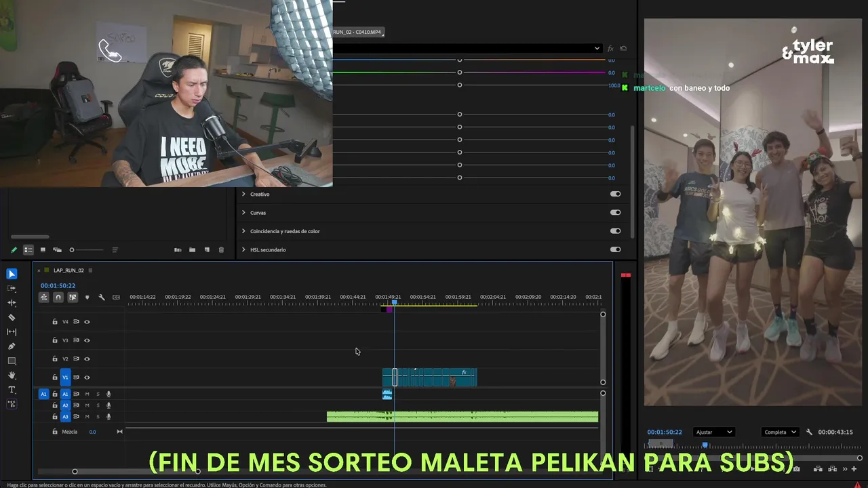Close the LAP_RUN_02 sequence tab

[x=39, y=270]
